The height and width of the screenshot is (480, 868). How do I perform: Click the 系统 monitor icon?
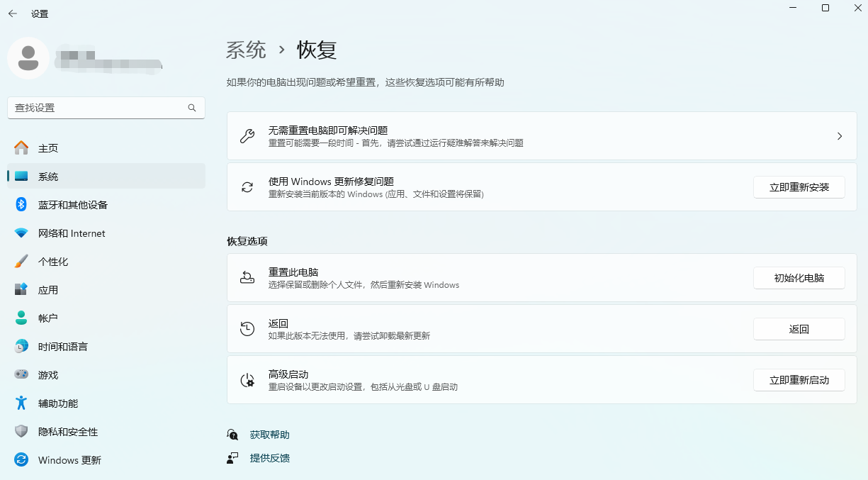click(21, 177)
